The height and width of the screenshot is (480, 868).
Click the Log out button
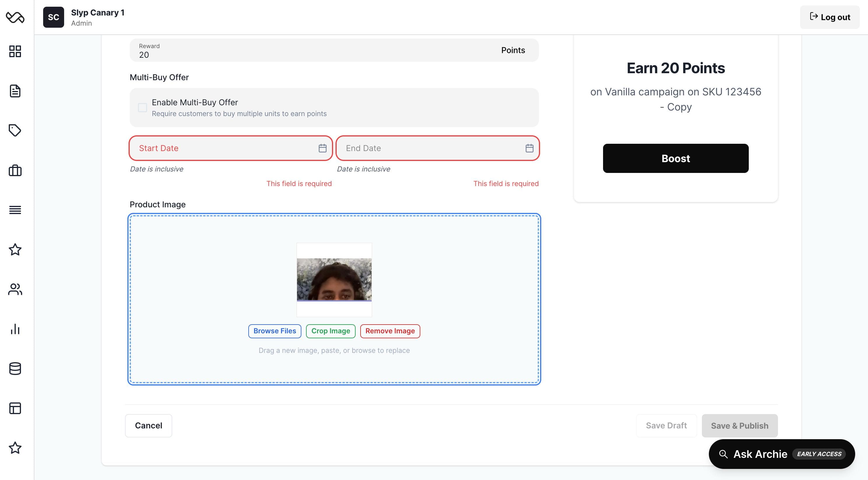point(830,17)
